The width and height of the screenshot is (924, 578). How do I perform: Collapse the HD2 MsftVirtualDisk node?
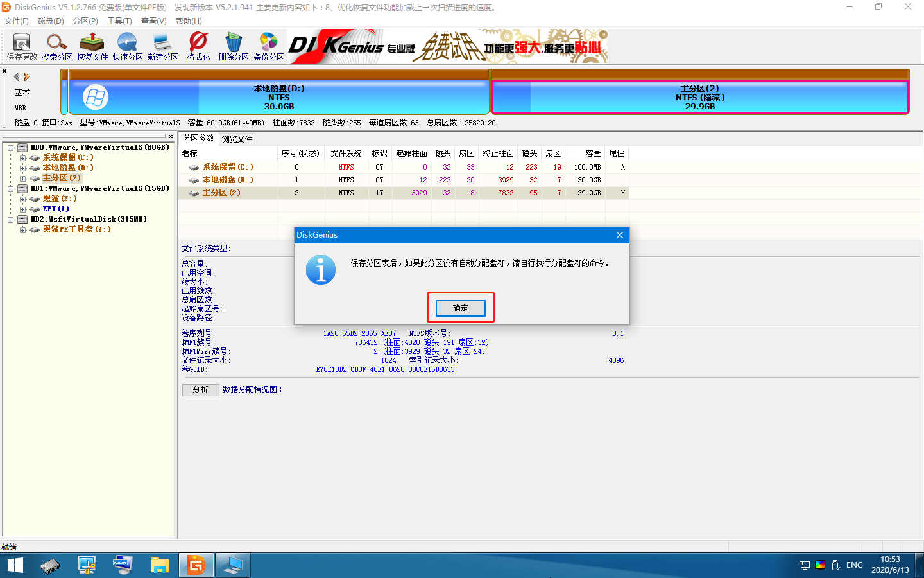11,220
